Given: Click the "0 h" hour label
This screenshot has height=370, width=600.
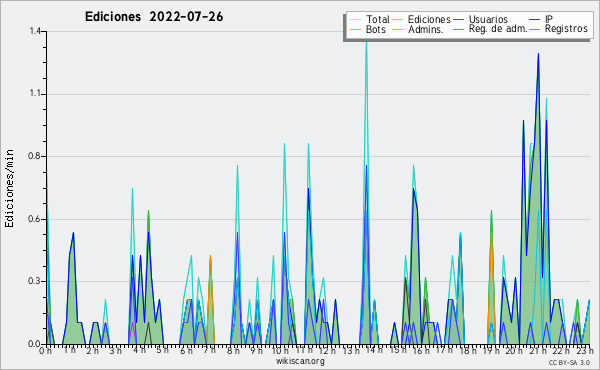Looking at the screenshot, I should [46, 351].
